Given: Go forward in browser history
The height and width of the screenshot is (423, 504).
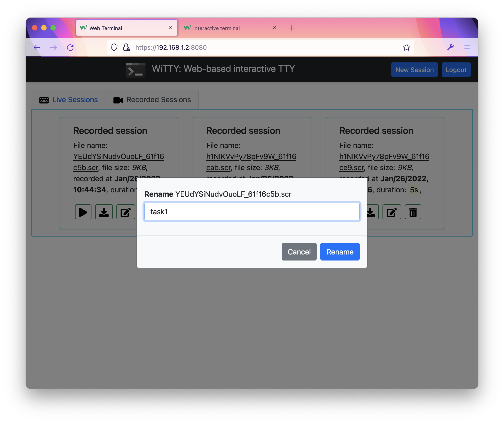Looking at the screenshot, I should [x=54, y=47].
